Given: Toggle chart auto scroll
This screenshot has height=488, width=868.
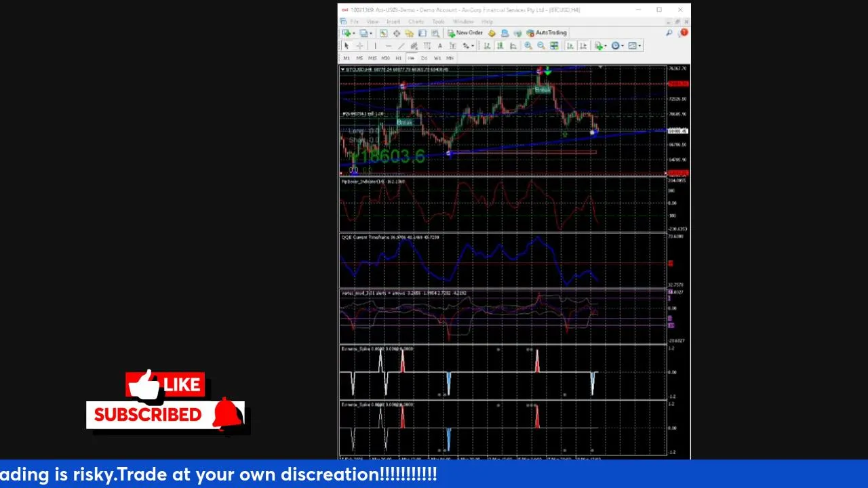Looking at the screenshot, I should [x=570, y=45].
